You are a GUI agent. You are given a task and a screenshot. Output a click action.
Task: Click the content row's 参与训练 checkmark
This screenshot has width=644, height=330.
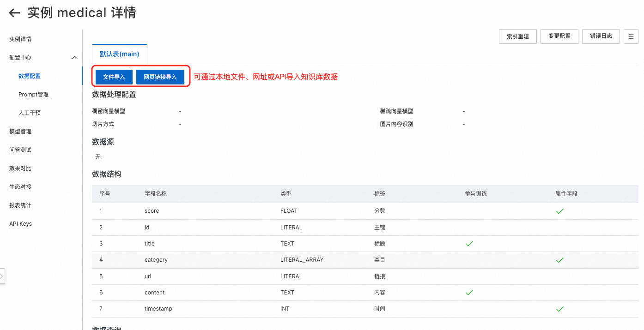[x=469, y=293]
